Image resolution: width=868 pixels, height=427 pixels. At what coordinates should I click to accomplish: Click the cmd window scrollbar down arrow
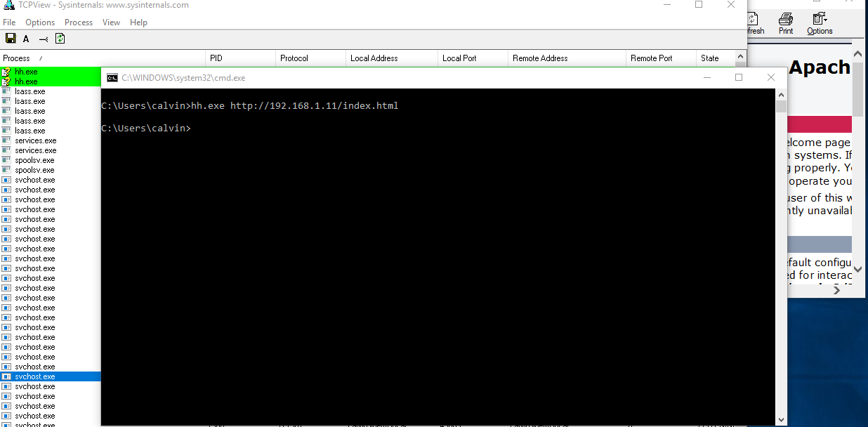pyautogui.click(x=782, y=419)
